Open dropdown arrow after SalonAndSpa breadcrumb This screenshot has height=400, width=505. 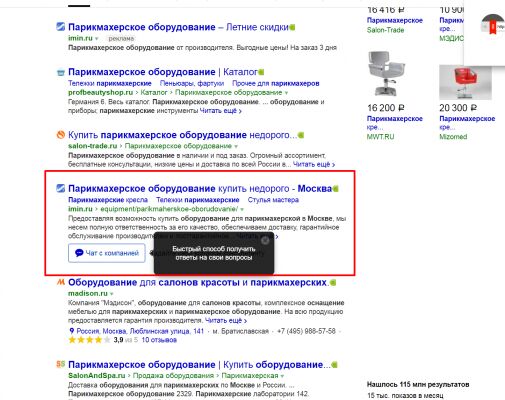click(282, 376)
